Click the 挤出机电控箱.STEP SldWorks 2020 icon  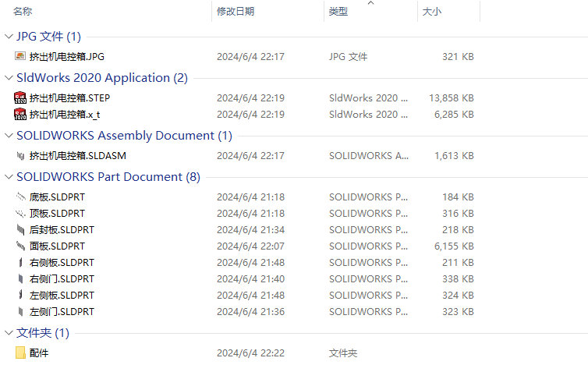point(20,97)
